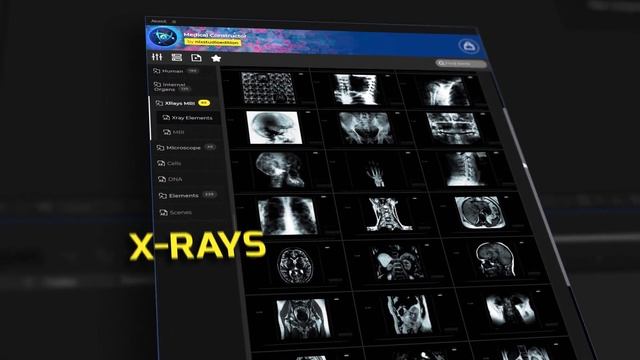This screenshot has height=360, width=640.
Task: Select the molecular mesh pattern thumbnail
Action: (x=268, y=88)
